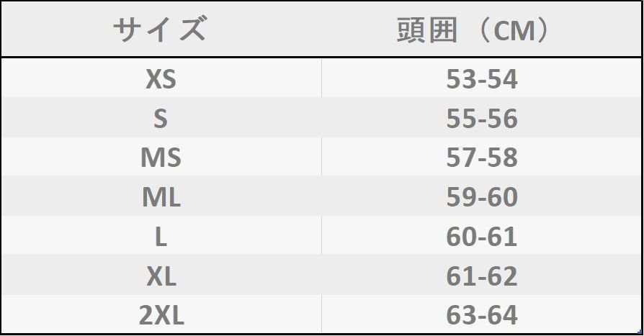Click the 60-61 head circumference value
The width and height of the screenshot is (644, 336).
pyautogui.click(x=482, y=237)
